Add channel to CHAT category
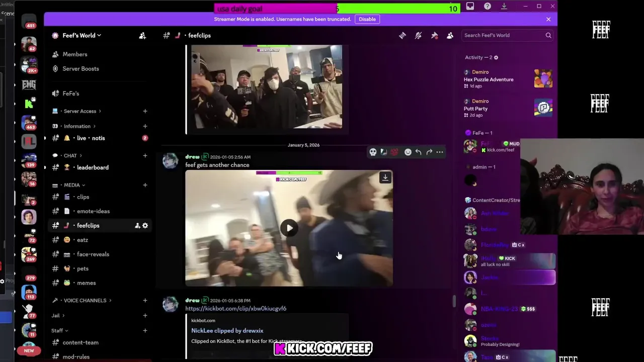The height and width of the screenshot is (362, 644). click(x=145, y=156)
